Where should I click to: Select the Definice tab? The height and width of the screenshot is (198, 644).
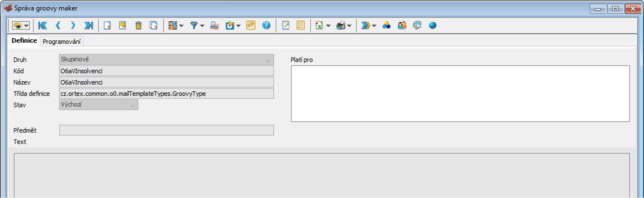(24, 41)
